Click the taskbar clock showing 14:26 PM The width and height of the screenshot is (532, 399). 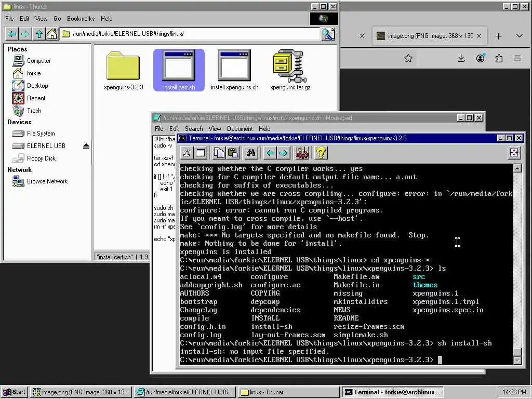click(x=514, y=392)
